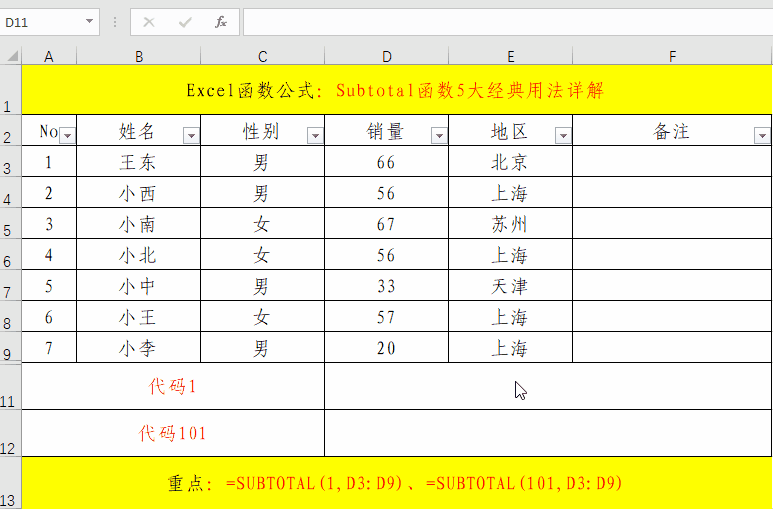Click the cell containing 小西
The width and height of the screenshot is (773, 509).
(x=139, y=192)
